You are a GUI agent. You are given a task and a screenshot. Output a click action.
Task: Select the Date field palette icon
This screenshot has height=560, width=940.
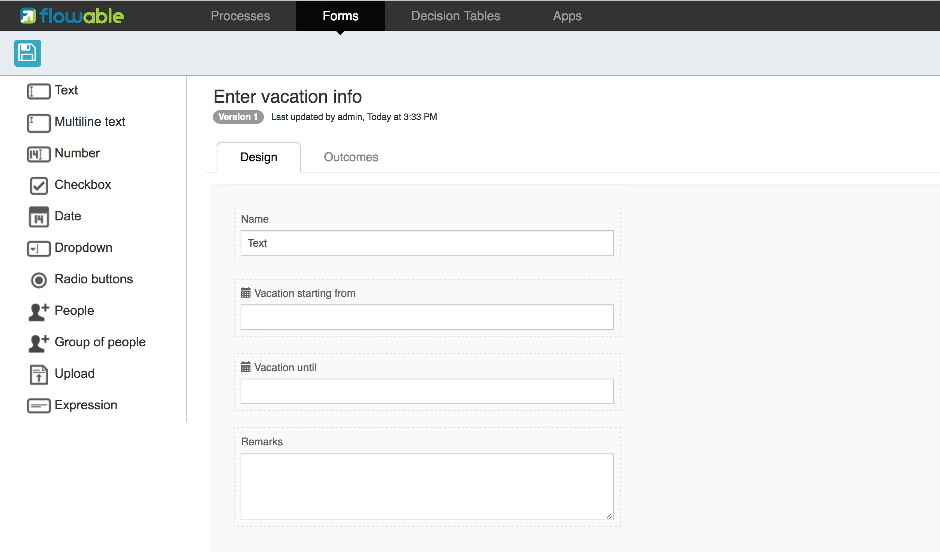click(39, 217)
